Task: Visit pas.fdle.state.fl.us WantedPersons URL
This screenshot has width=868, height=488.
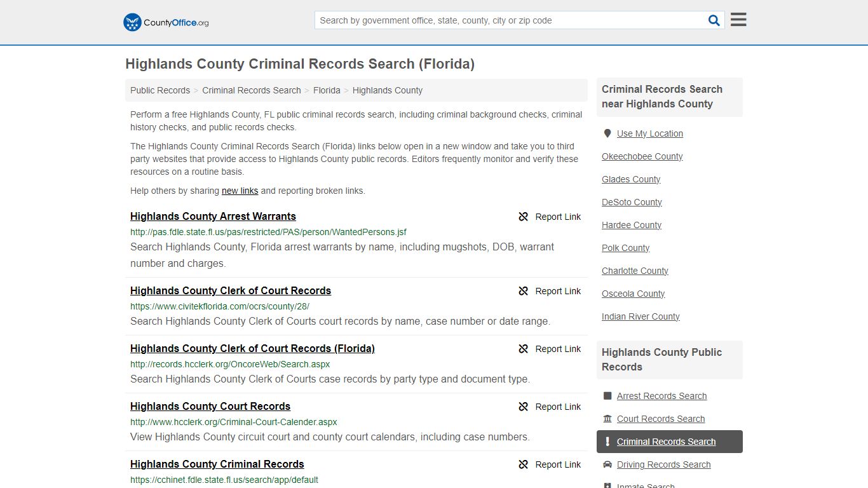Action: click(x=268, y=232)
